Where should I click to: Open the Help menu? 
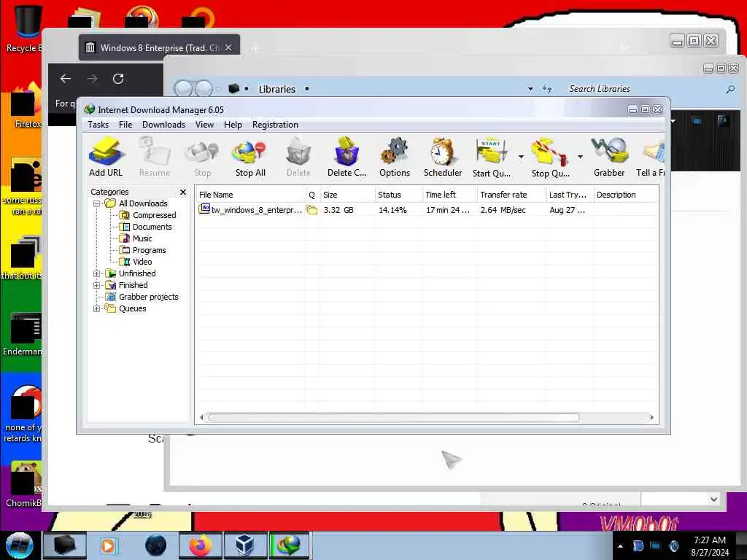click(x=233, y=125)
